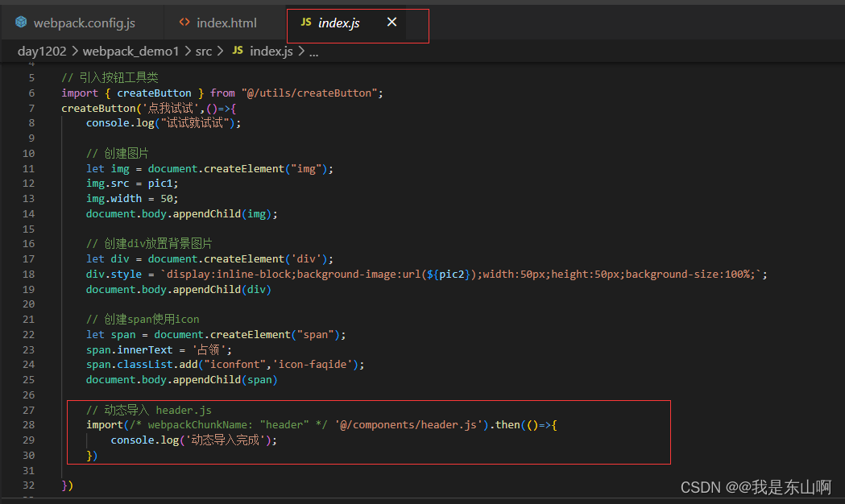Click document.body.appendChild(div) on line 19
Viewport: 845px width, 504px height.
click(179, 289)
